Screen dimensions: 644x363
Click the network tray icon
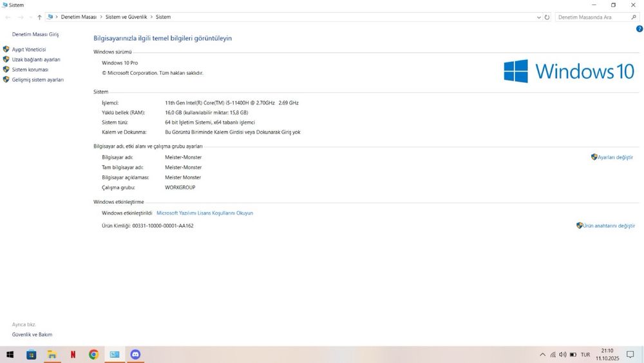(553, 355)
